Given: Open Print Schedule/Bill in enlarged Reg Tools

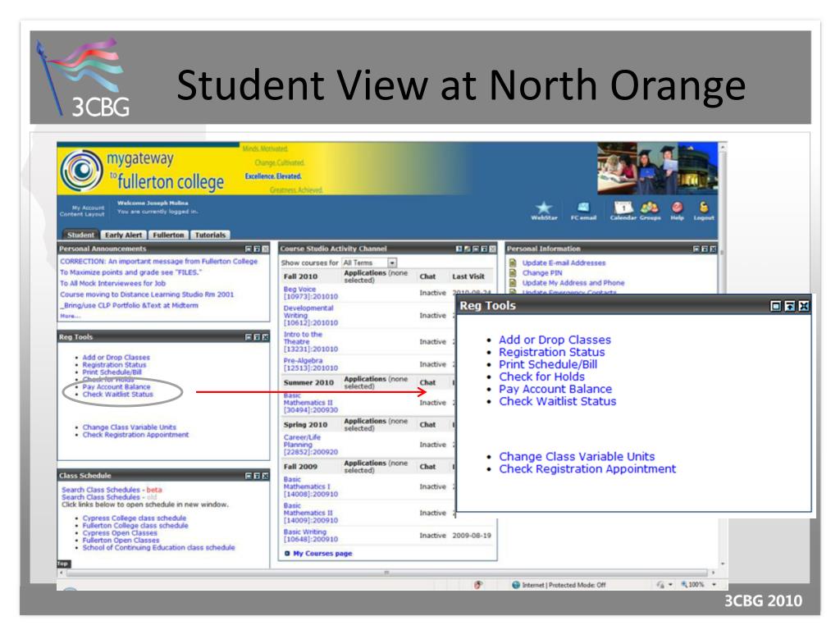Looking at the screenshot, I should (548, 364).
